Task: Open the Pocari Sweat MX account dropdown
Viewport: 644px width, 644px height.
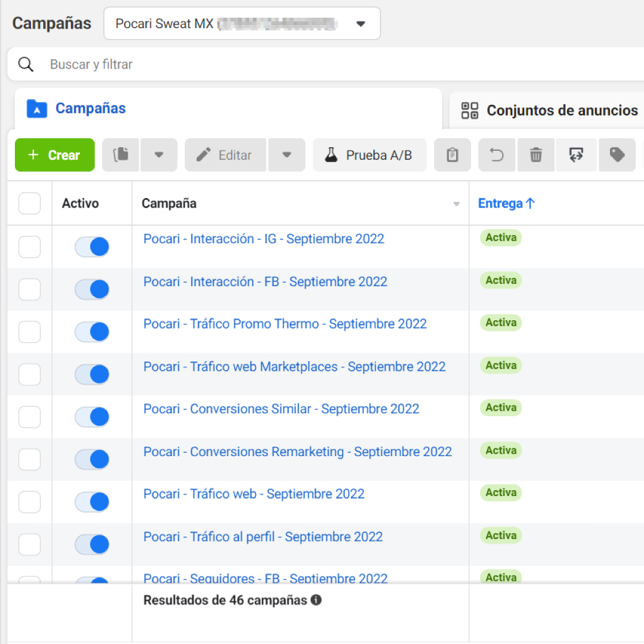Action: coord(242,23)
